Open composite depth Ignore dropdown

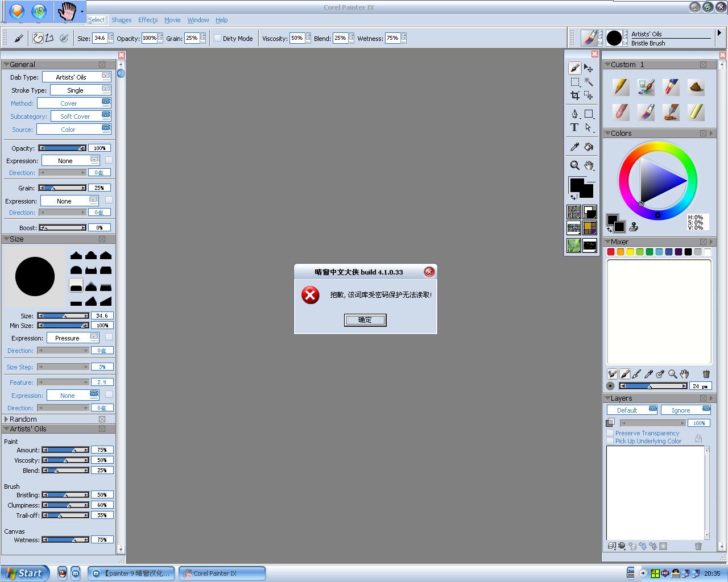click(686, 410)
